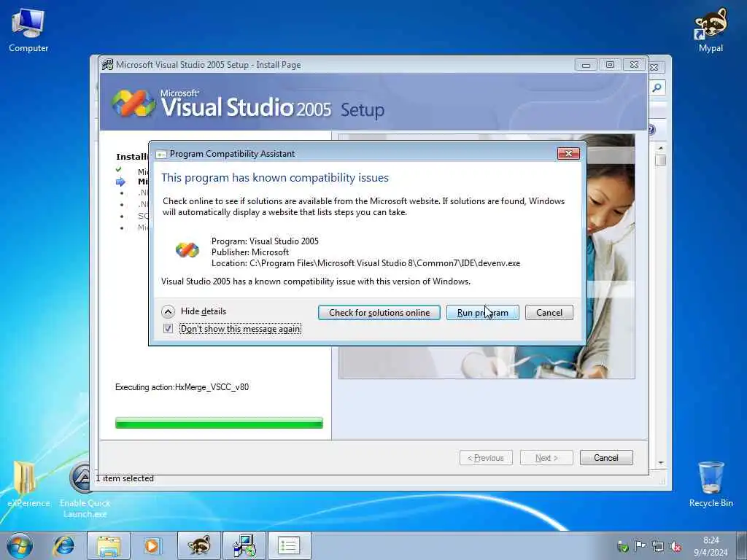
Task: Collapse details with Hide details chevron
Action: [x=168, y=311]
